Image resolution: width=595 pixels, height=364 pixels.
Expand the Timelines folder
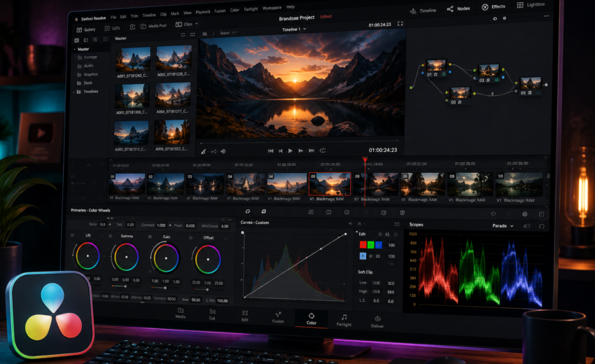click(74, 92)
